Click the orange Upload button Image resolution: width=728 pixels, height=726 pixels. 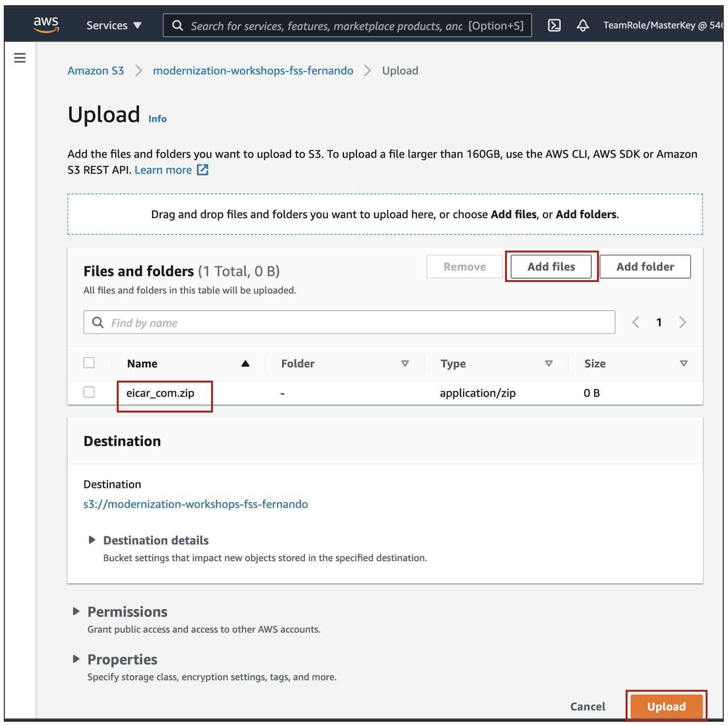coord(666,706)
